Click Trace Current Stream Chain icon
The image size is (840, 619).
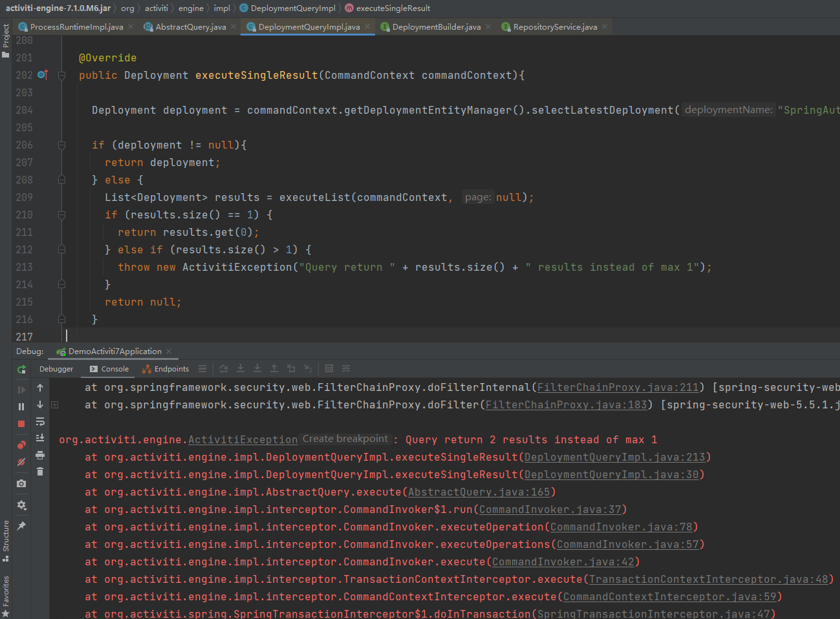point(346,368)
